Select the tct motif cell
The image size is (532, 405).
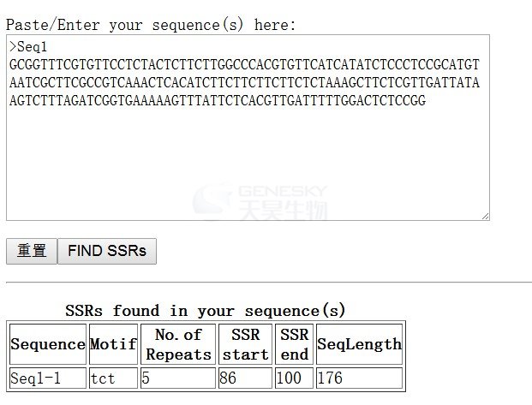click(x=113, y=378)
